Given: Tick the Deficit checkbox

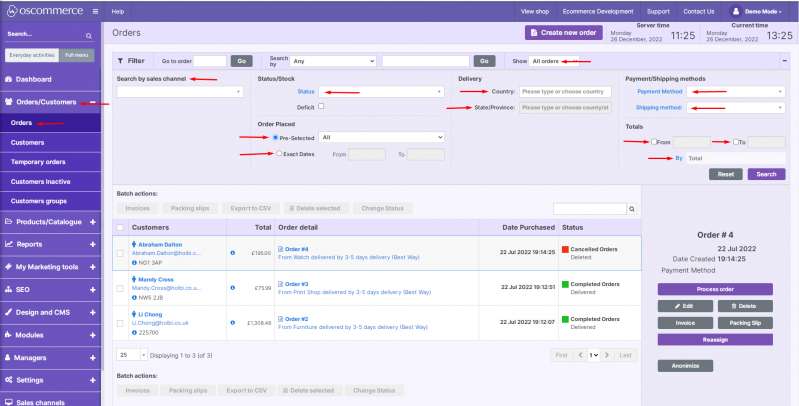Looking at the screenshot, I should (x=320, y=106).
